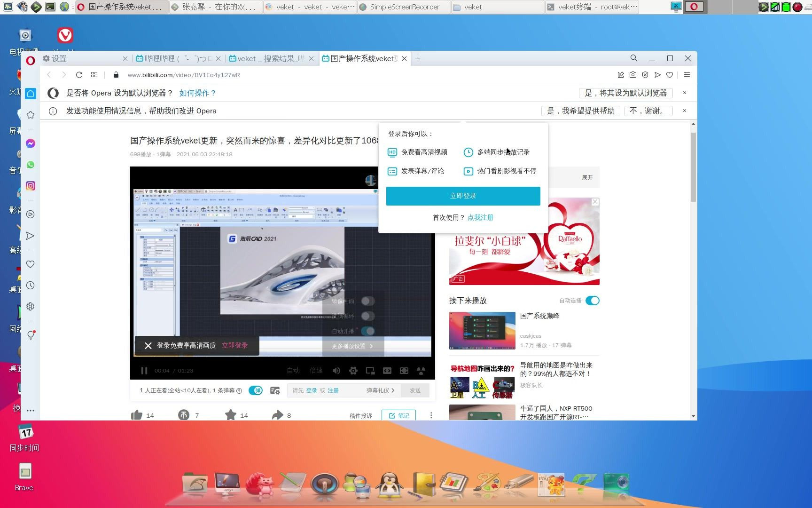Dismiss the 登录免费享高清画质 toast

pos(148,346)
